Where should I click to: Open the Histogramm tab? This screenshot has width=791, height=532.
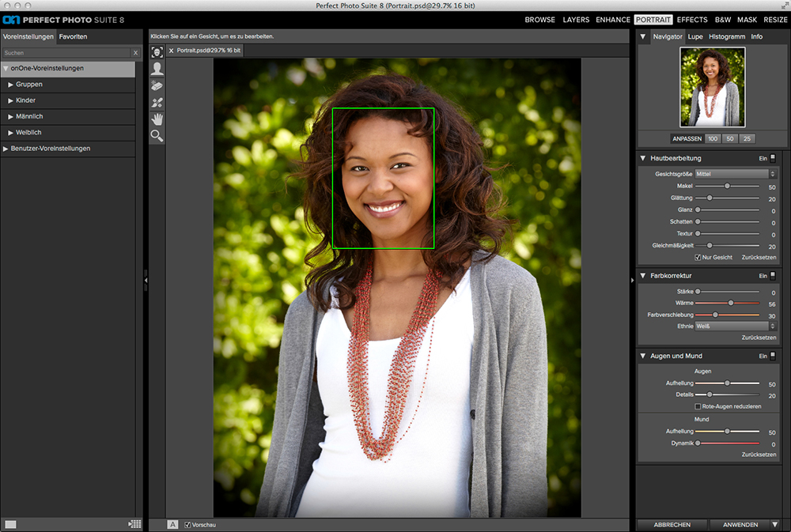click(726, 37)
